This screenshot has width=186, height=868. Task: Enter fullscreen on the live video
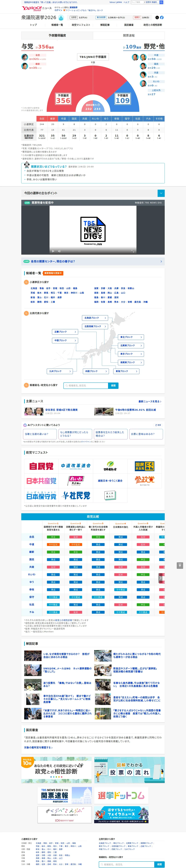point(133,251)
